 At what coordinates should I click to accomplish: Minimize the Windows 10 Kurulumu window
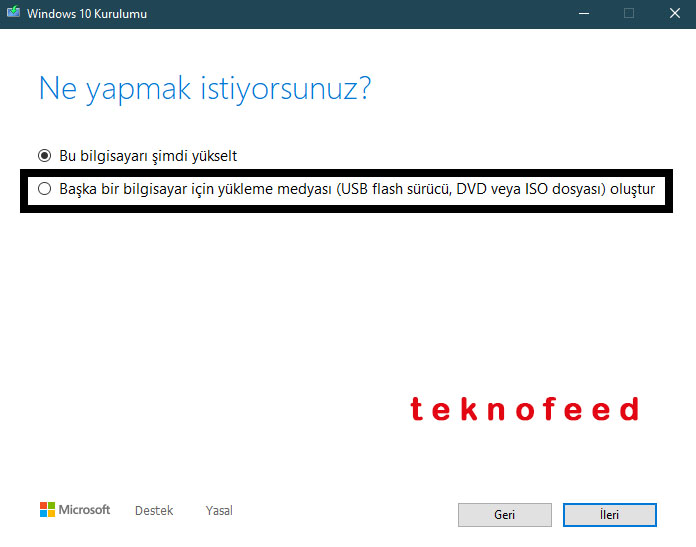[x=581, y=13]
